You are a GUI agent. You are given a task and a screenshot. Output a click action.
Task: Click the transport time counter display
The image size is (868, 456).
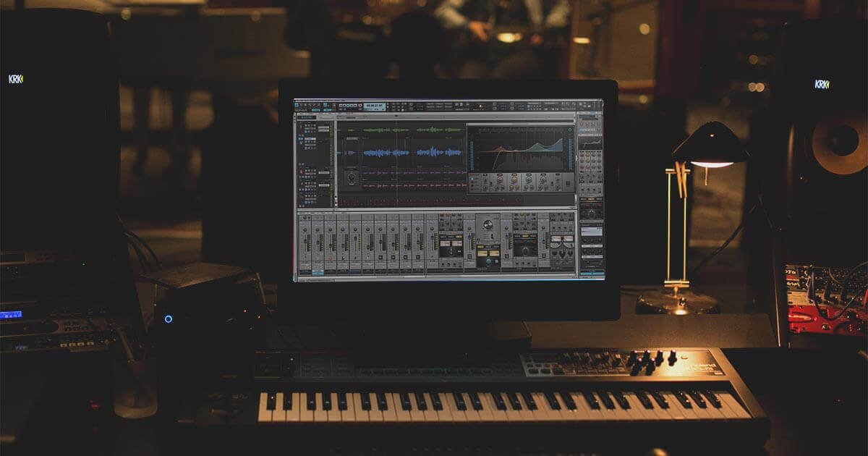tap(374, 106)
